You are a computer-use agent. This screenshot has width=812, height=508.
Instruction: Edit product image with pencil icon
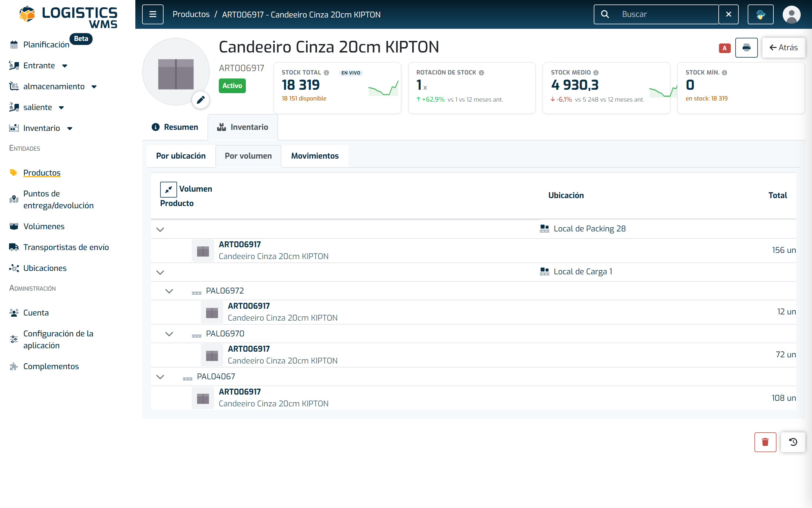201,100
